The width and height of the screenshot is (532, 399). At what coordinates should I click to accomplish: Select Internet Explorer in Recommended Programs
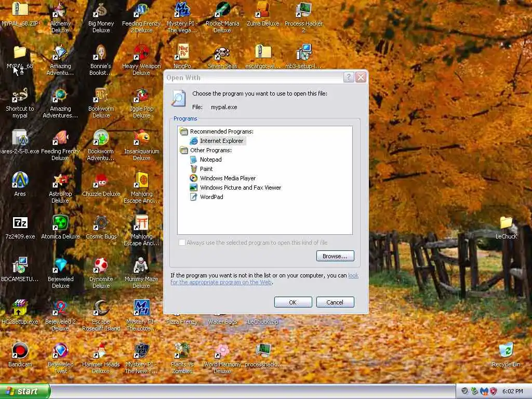click(x=217, y=141)
